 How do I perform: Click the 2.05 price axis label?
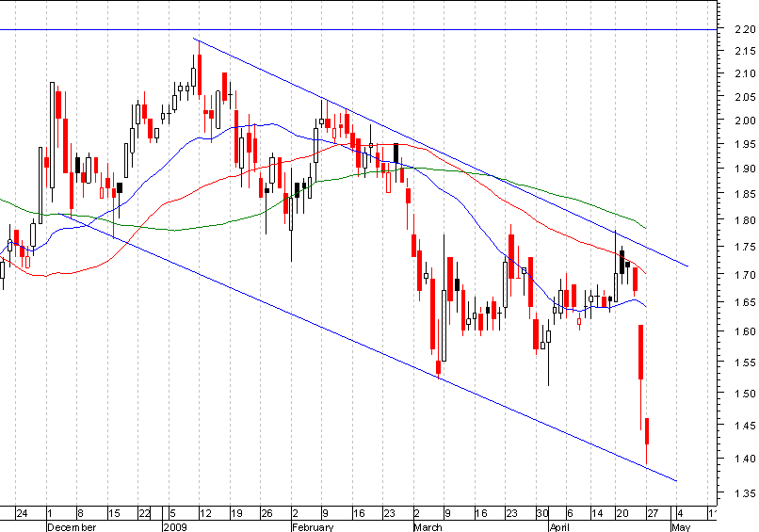pyautogui.click(x=745, y=97)
